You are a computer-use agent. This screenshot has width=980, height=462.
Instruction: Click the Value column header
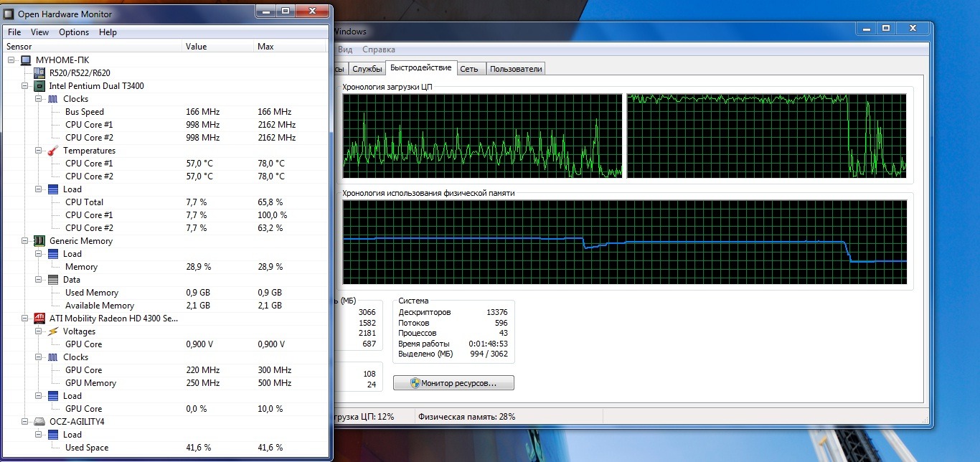tap(217, 47)
